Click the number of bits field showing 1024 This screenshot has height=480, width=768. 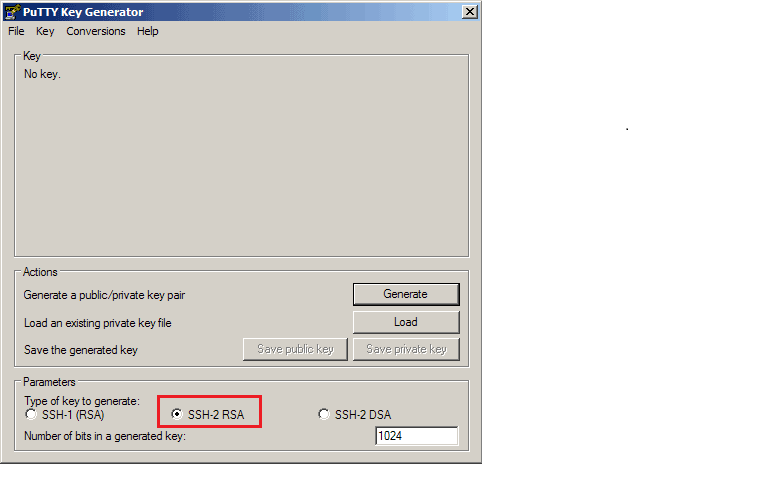(x=417, y=435)
